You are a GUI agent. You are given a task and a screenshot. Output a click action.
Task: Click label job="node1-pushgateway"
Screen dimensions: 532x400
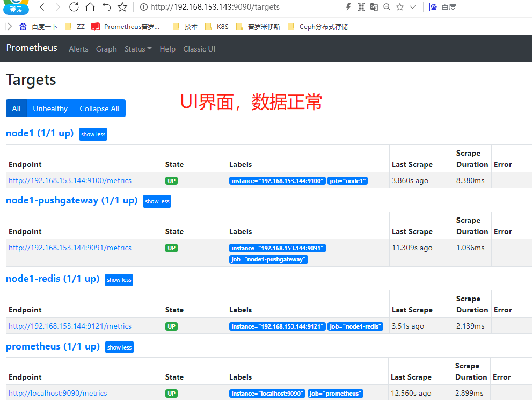coord(268,259)
